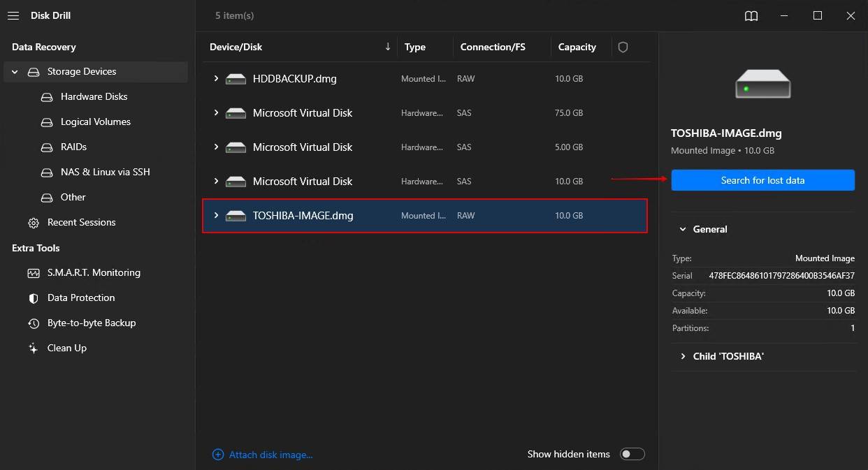Click Search for lost data button
This screenshot has height=470, width=868.
[762, 180]
